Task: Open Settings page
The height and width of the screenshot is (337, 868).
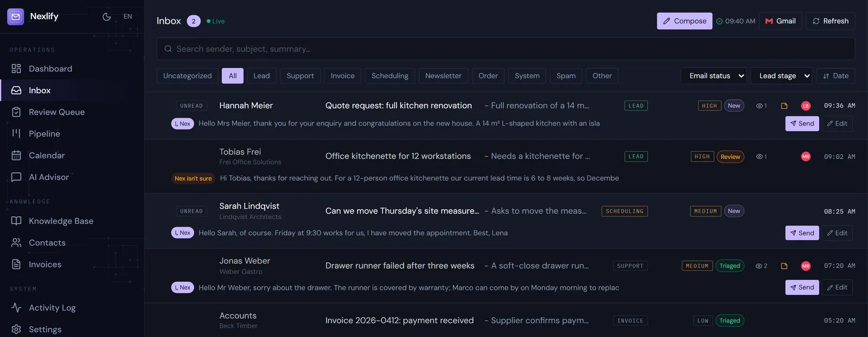Action: point(72,329)
